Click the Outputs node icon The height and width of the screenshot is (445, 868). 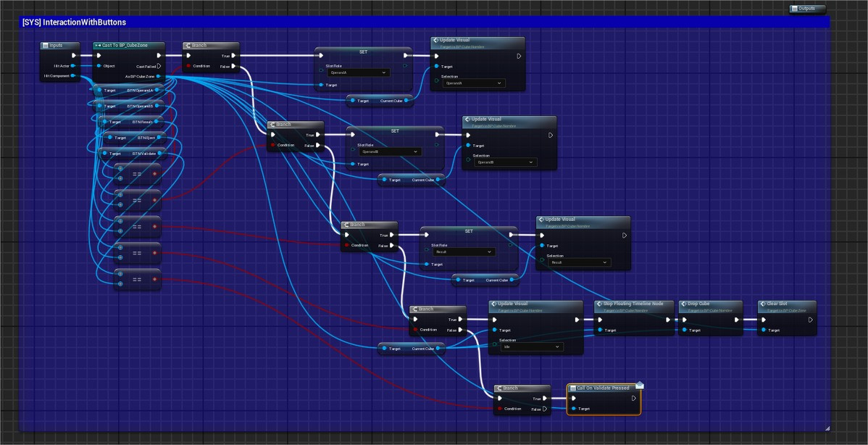tap(794, 9)
